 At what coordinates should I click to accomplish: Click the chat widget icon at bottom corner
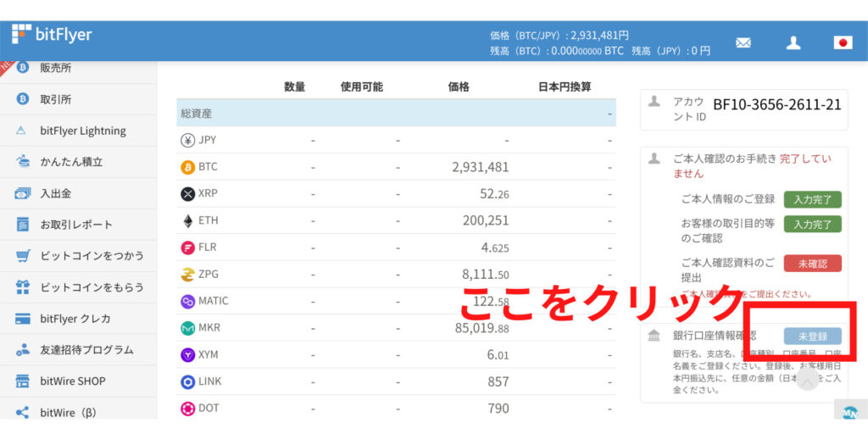pos(850,412)
